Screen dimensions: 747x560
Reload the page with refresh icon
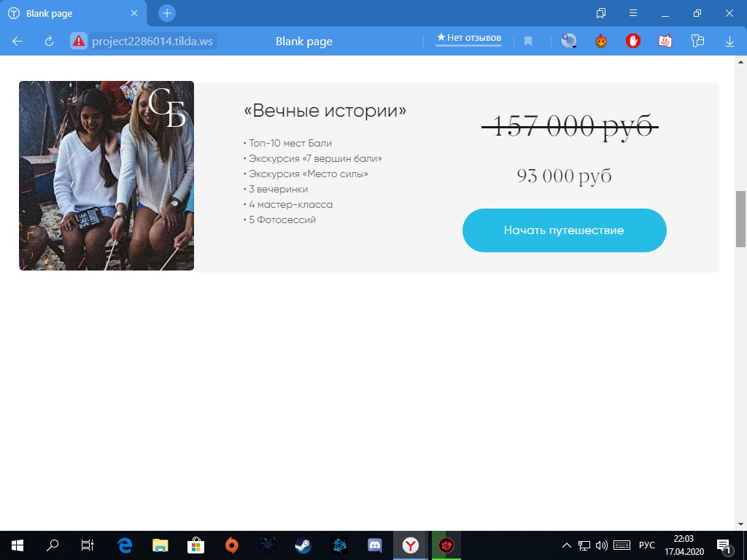coord(49,42)
